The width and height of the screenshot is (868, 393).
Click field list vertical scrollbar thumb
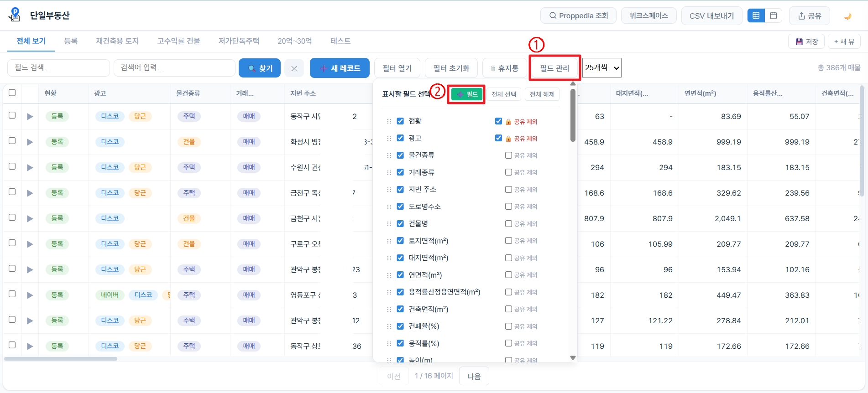[x=573, y=115]
